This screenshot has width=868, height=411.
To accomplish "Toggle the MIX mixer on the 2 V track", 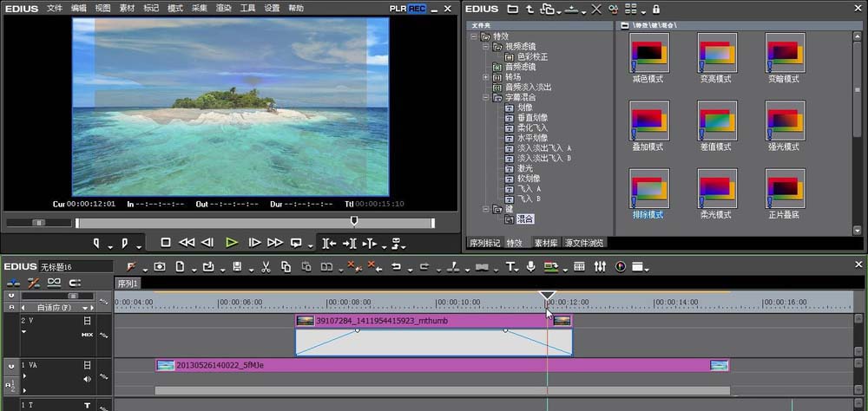I will [x=87, y=334].
